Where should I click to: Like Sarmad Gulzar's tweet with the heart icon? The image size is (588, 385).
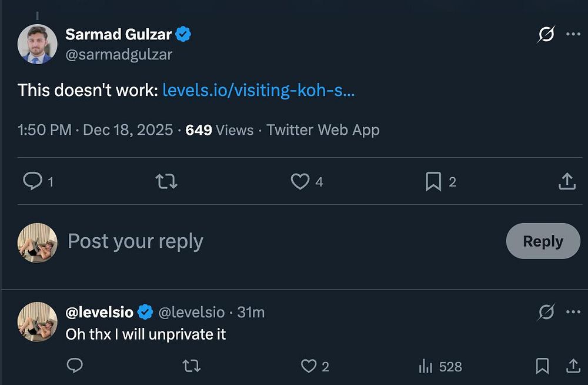click(300, 181)
